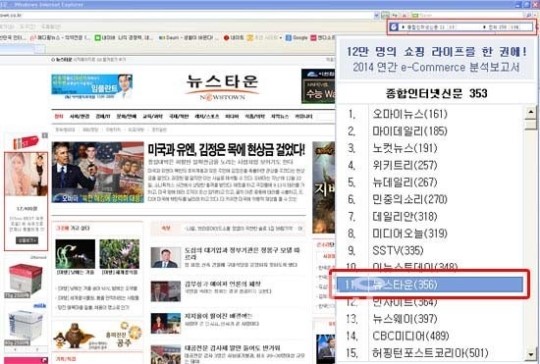
Task: Click ranking list scrollbar down arrow
Action: pos(531,354)
